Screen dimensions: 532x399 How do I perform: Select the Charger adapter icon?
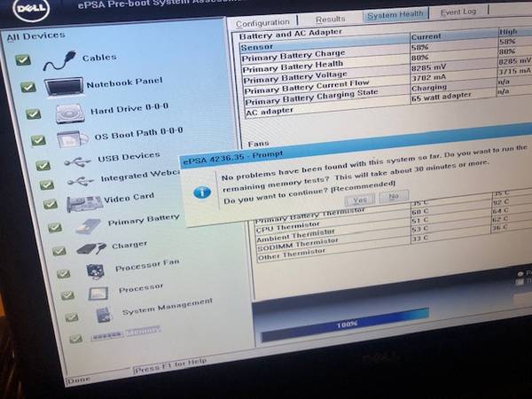pyautogui.click(x=90, y=249)
